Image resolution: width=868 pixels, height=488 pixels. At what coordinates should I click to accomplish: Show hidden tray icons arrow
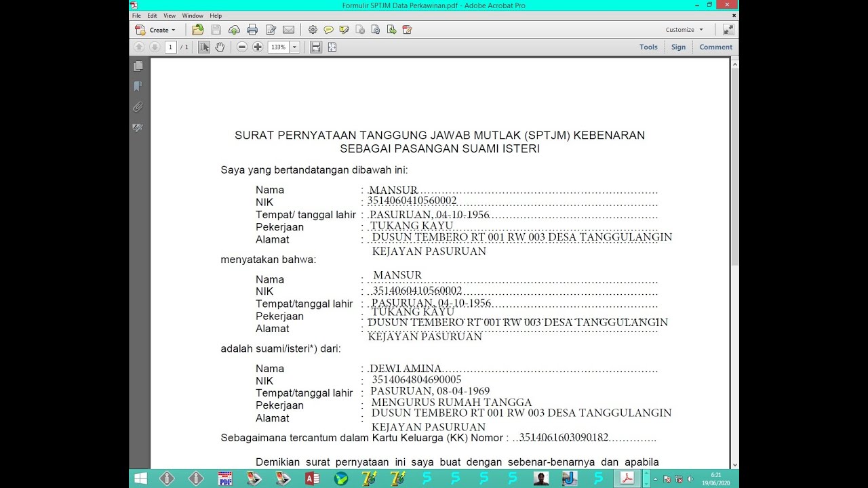(655, 479)
